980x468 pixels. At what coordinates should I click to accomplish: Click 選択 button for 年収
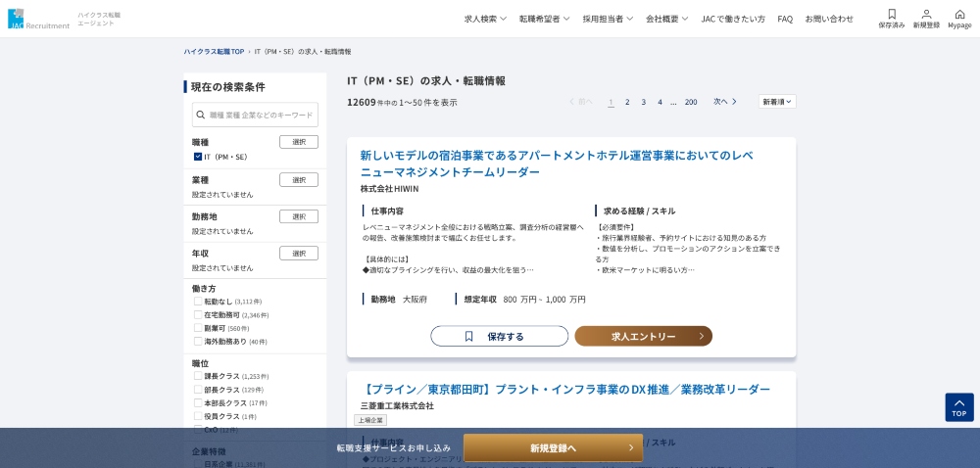click(x=299, y=254)
